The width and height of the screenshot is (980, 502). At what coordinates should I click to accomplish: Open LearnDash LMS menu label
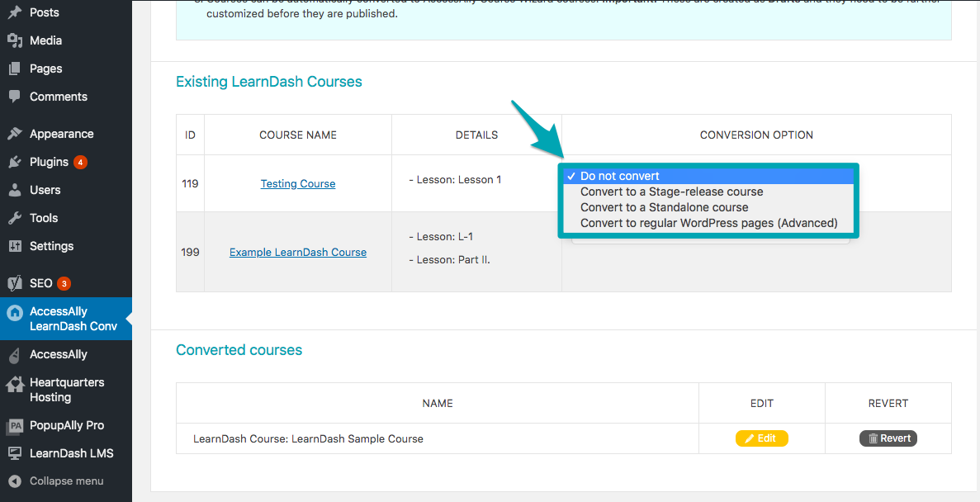(72, 453)
